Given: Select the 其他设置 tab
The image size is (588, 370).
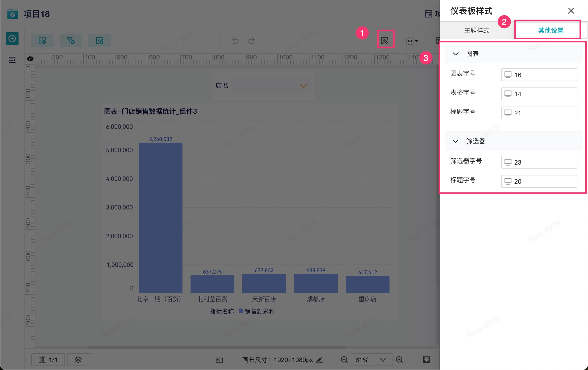Looking at the screenshot, I should point(550,30).
